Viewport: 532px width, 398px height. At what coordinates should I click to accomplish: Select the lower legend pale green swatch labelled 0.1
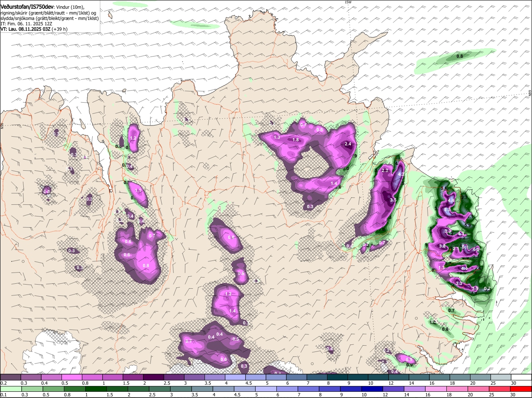click(x=10, y=389)
